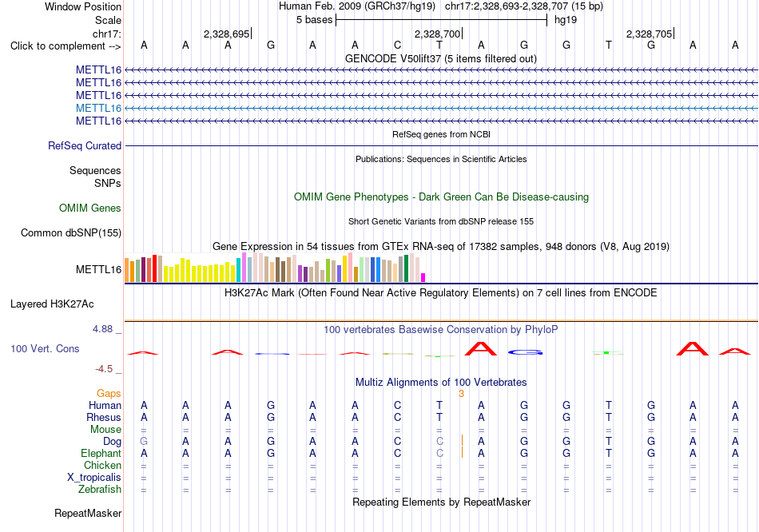Image resolution: width=759 pixels, height=532 pixels.
Task: Click the 2,328,705 position marker
Action: 649,34
